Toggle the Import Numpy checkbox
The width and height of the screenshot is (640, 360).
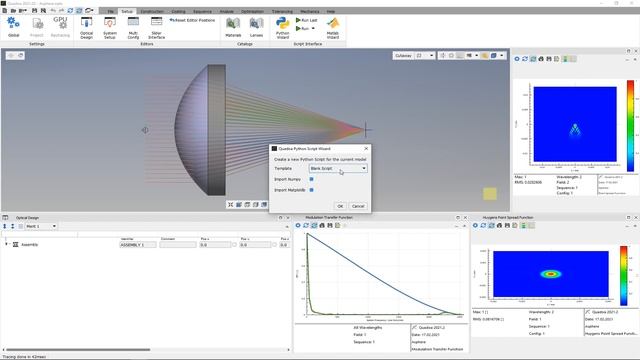point(311,179)
